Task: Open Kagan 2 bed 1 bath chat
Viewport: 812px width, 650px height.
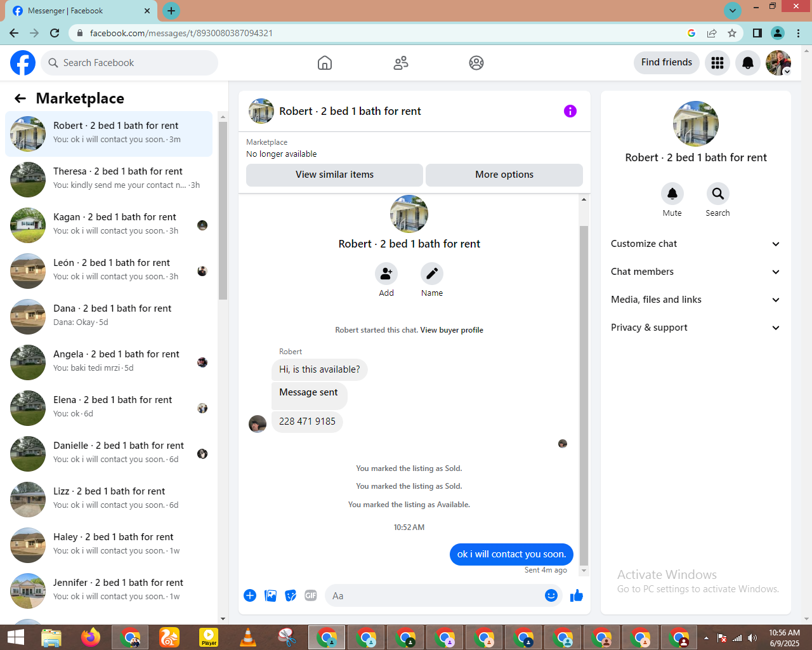Action: tap(109, 225)
